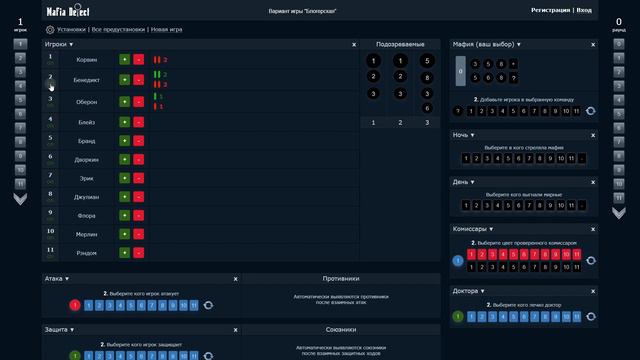The width and height of the screenshot is (640, 360).
Task: Add player 8 to selected mafia team
Action: point(545,111)
